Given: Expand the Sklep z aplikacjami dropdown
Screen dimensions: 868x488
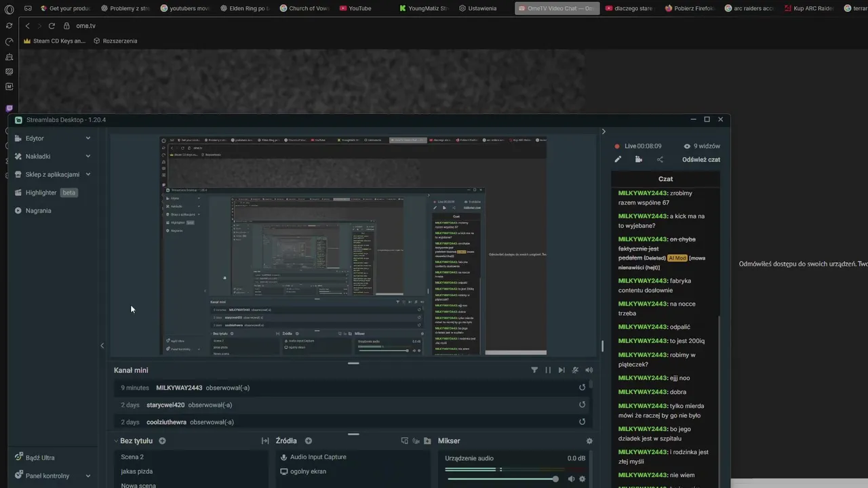Looking at the screenshot, I should point(87,174).
